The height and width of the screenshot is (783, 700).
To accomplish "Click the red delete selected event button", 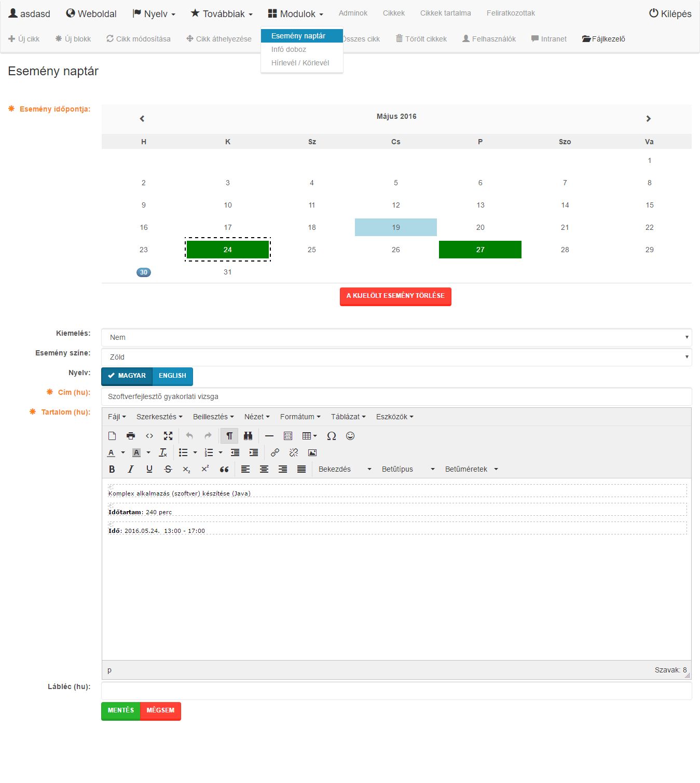I will tap(395, 296).
